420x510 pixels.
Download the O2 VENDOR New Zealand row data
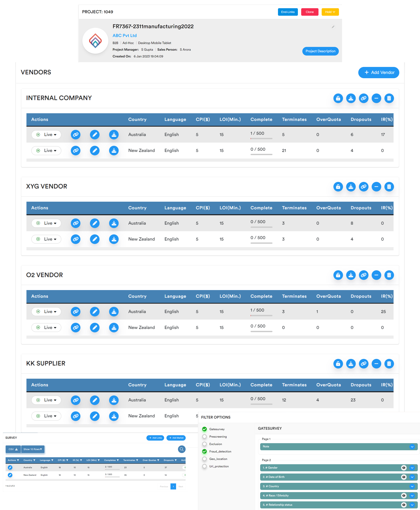(x=114, y=327)
